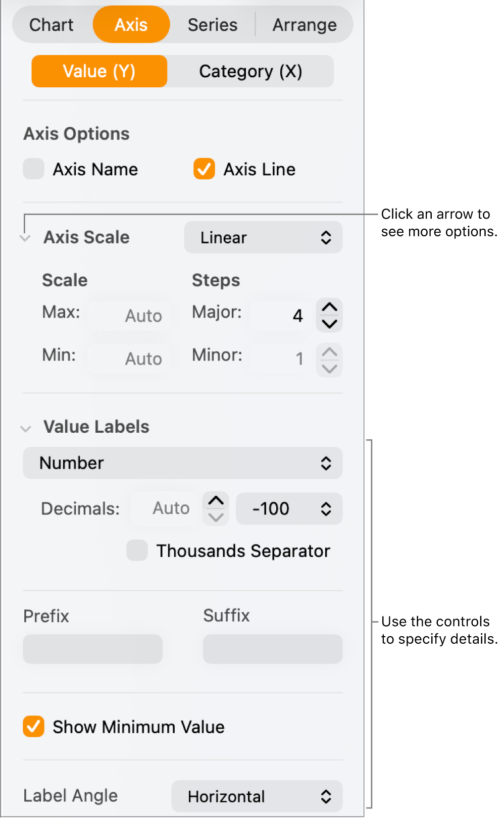The height and width of the screenshot is (818, 504).
Task: Increment the Major steps value
Action: (x=329, y=307)
